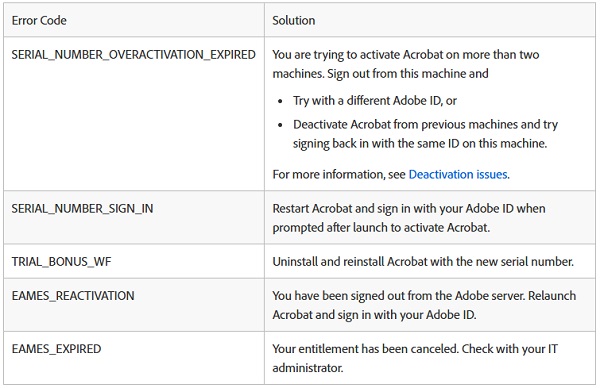600x388 pixels.
Task: Click the 'For more information, see' text
Action: pos(339,174)
